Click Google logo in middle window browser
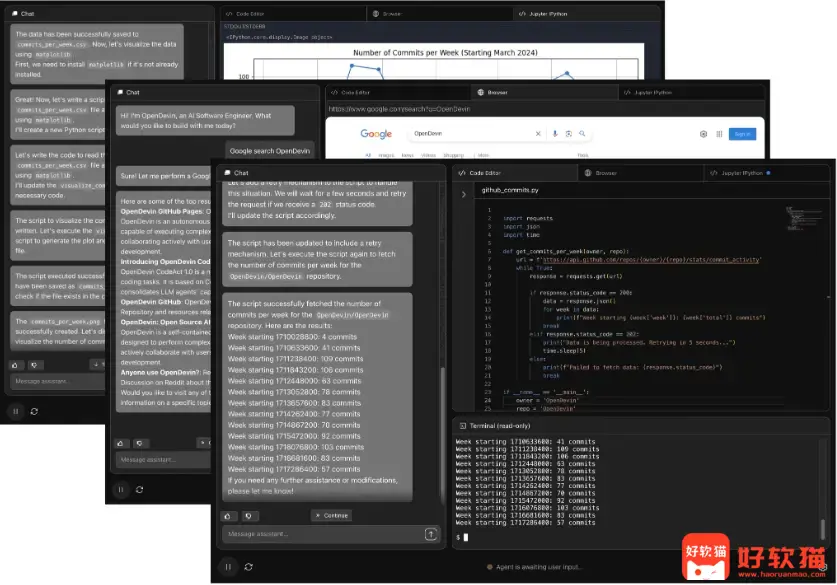This screenshot has width=837, height=585. pyautogui.click(x=376, y=134)
